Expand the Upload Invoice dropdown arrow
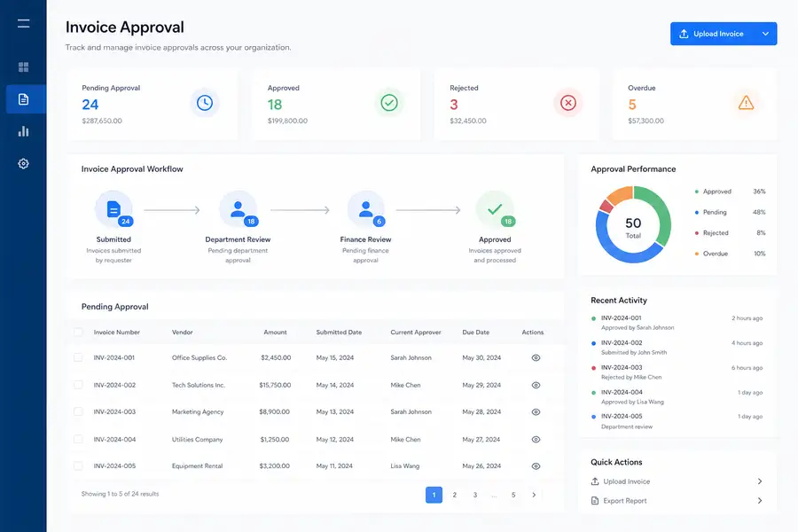The width and height of the screenshot is (798, 532). pos(765,34)
